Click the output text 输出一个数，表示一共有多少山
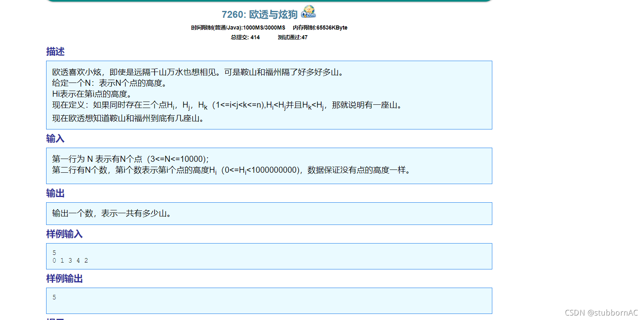 click(113, 213)
